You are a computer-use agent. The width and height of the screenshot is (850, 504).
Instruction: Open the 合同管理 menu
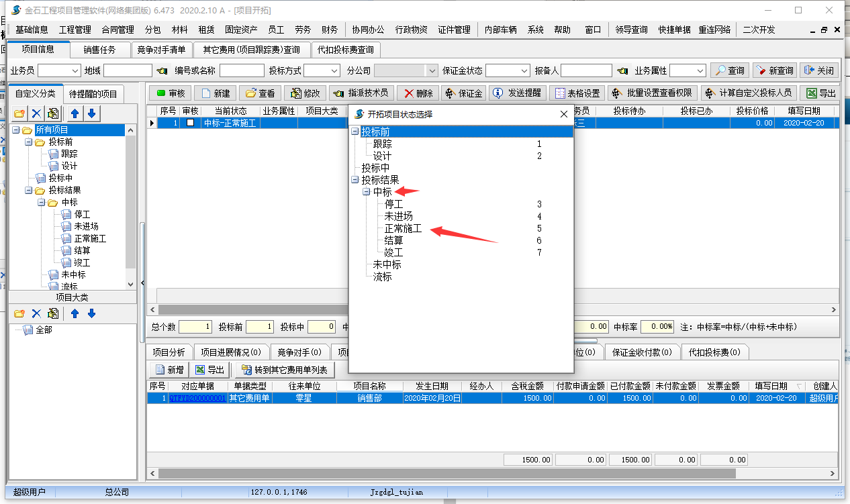coord(118,30)
